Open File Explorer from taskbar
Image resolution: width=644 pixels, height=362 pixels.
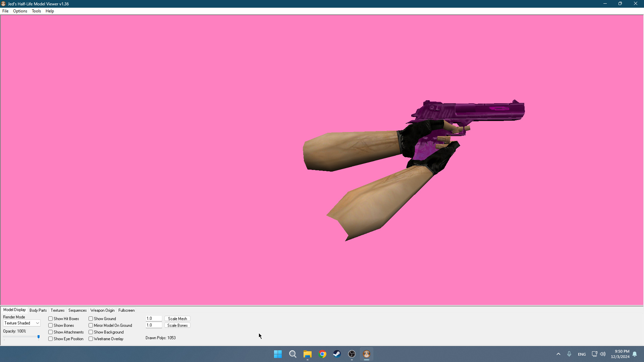click(307, 354)
